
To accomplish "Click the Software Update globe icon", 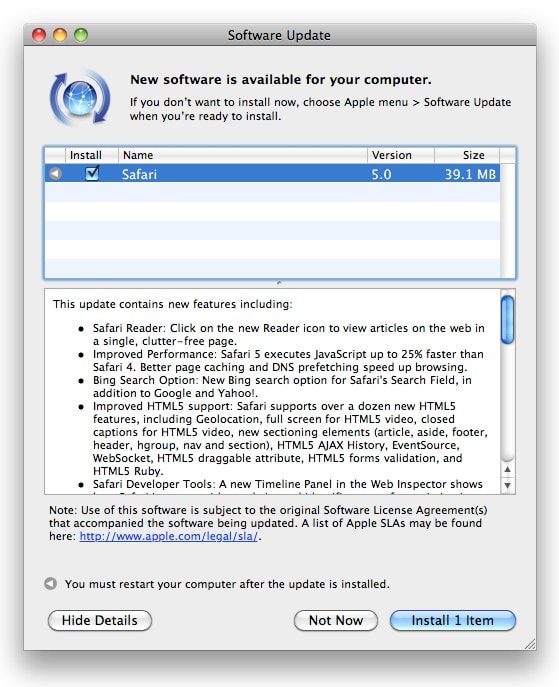I will click(80, 97).
